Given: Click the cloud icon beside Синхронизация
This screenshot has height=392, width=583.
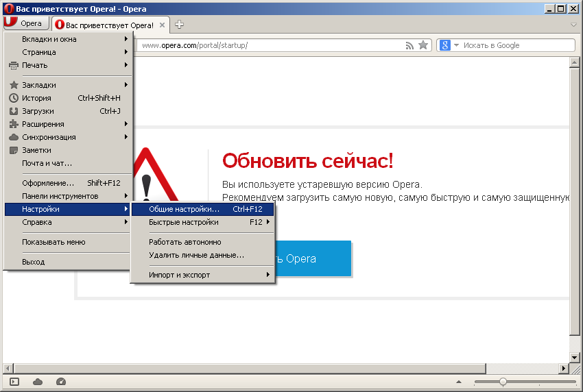Looking at the screenshot, I should click(14, 137).
